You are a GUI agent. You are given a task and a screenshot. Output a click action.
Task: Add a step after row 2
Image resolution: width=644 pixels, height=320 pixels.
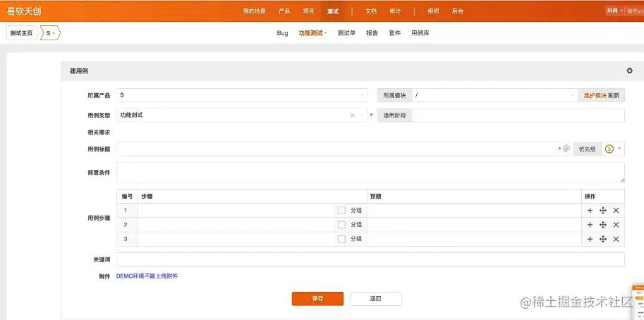pos(590,225)
